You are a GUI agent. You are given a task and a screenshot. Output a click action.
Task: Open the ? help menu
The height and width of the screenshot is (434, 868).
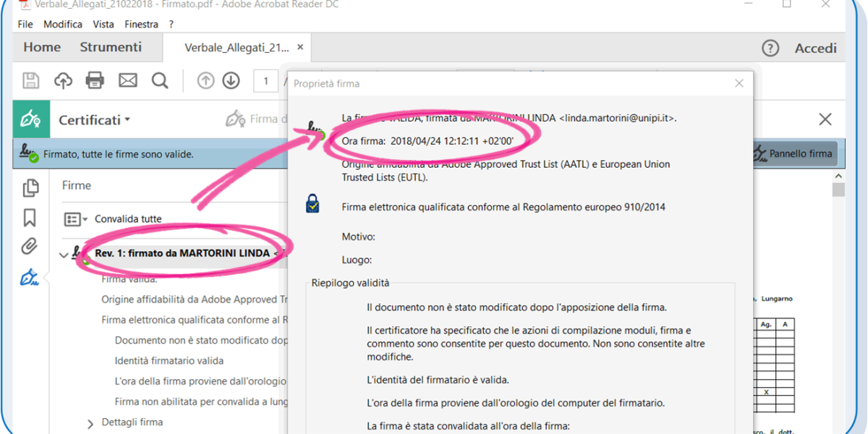(x=171, y=24)
